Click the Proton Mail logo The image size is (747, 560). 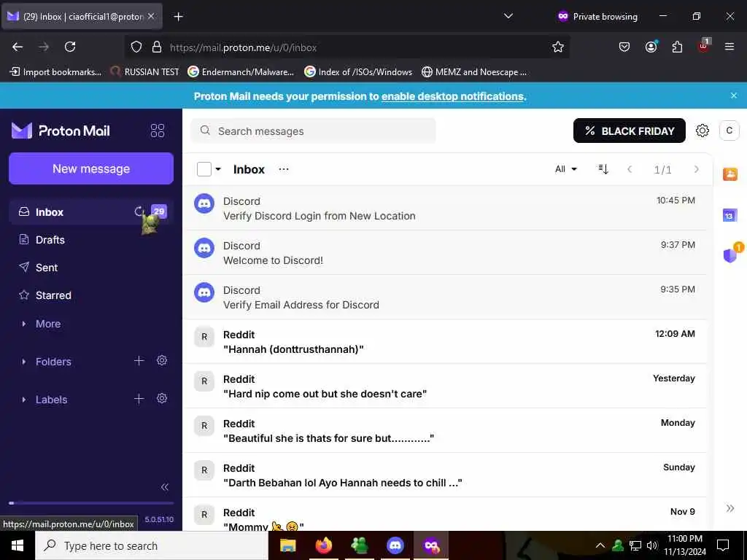point(61,131)
